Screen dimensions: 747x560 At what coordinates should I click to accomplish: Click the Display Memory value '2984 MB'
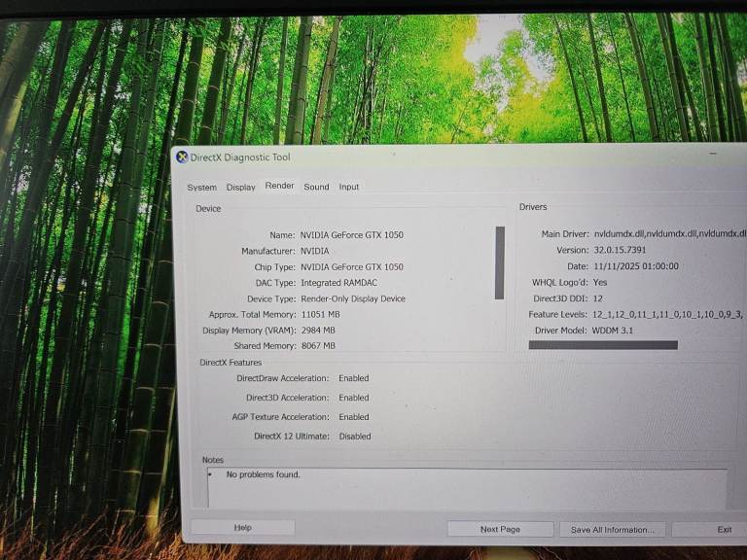[318, 330]
